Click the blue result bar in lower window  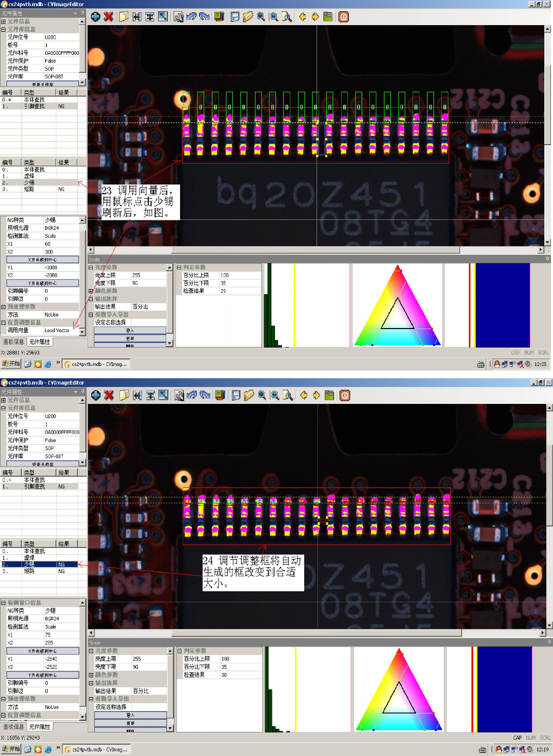[505, 689]
